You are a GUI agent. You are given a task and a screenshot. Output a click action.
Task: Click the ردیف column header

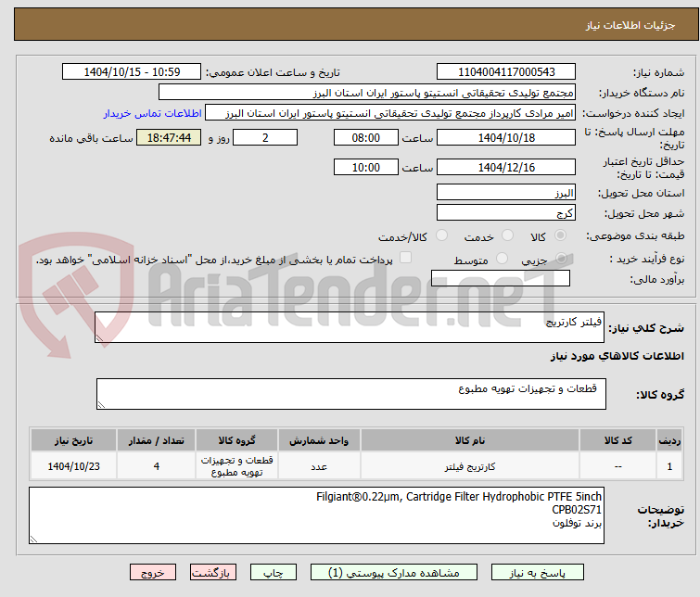tap(669, 440)
